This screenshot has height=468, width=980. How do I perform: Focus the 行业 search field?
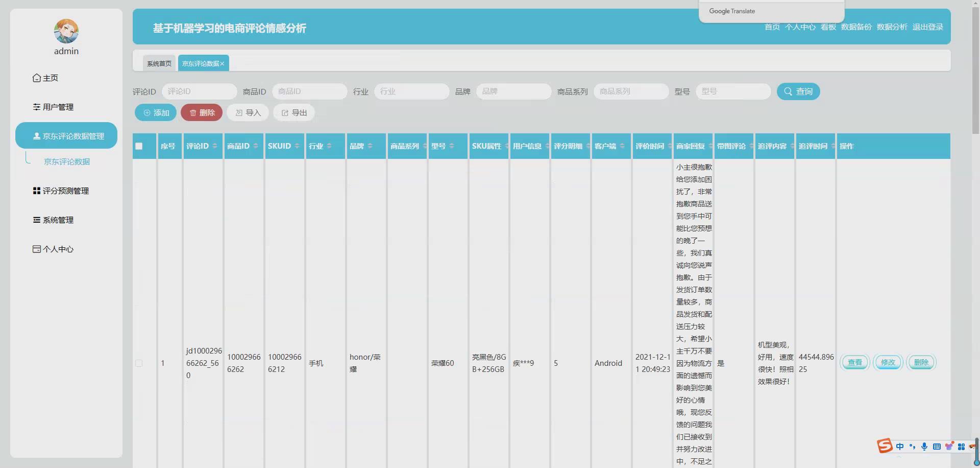(x=412, y=91)
